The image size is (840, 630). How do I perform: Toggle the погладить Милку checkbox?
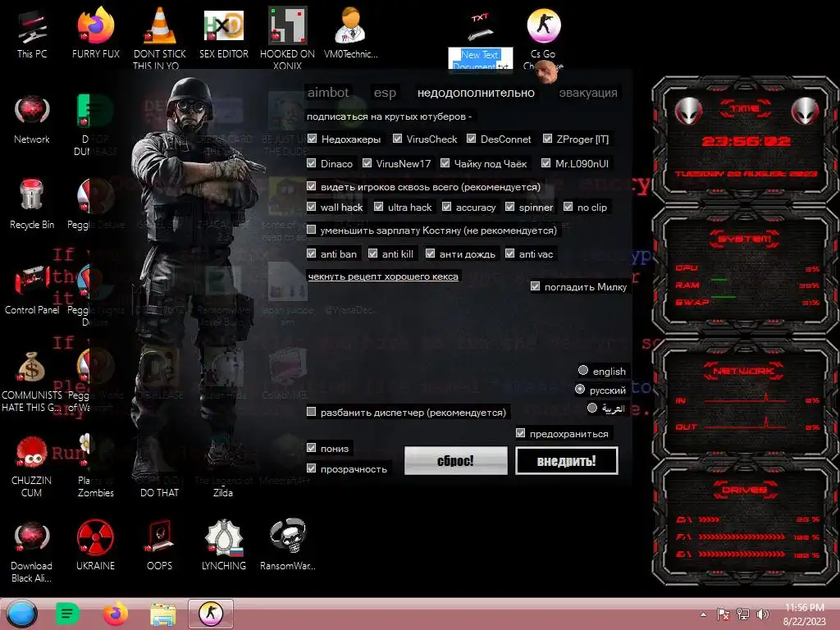[535, 286]
